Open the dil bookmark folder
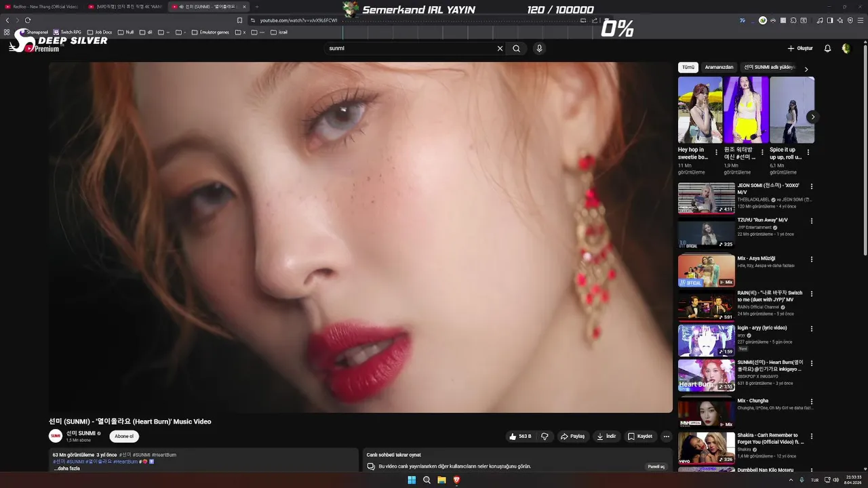868x488 pixels. tap(146, 32)
